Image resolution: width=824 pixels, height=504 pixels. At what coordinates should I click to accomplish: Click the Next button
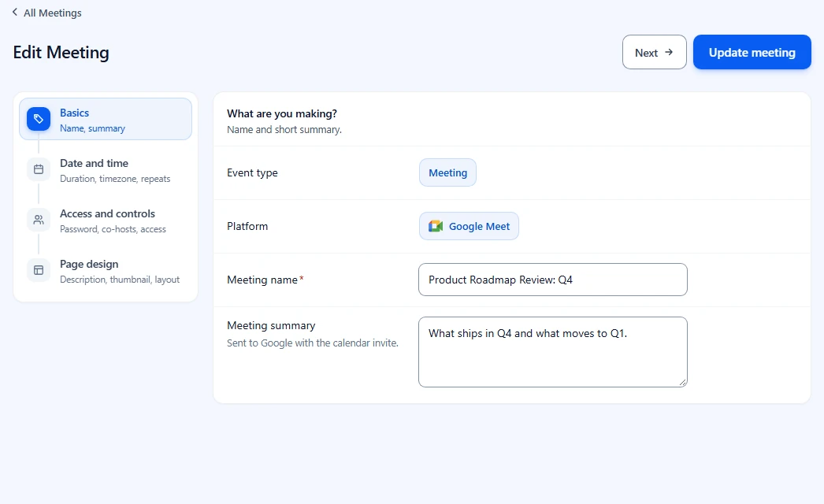655,52
